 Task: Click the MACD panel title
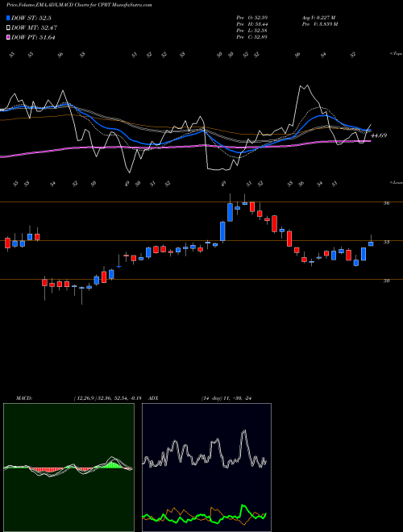(x=23, y=398)
